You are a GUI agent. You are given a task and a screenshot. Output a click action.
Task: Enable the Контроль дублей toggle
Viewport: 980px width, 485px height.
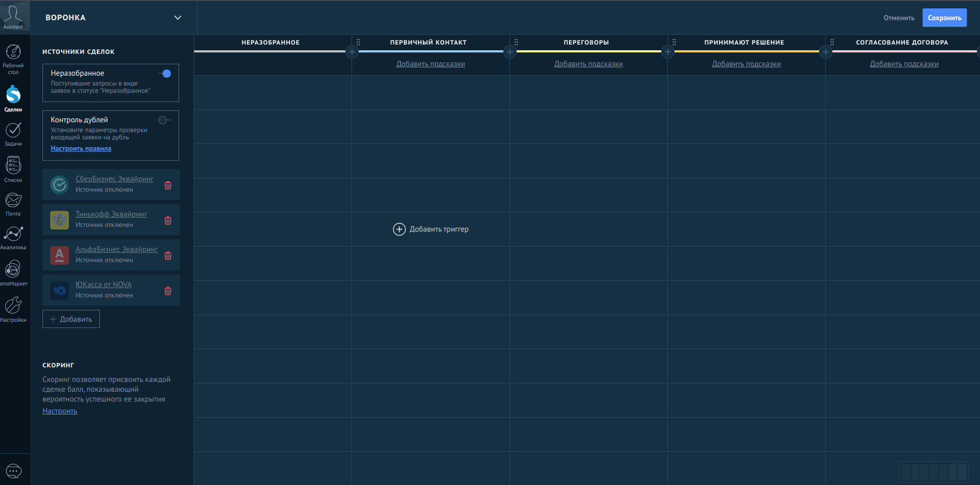164,120
